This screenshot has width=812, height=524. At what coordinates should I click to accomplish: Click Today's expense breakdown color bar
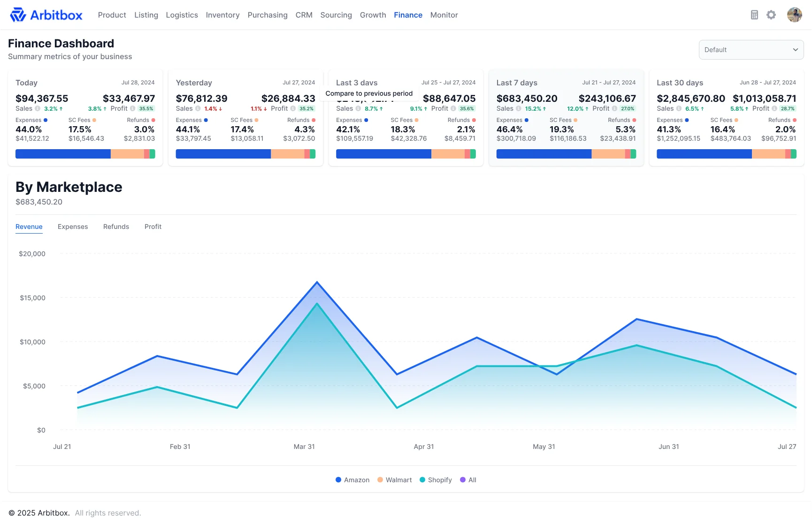coord(85,154)
